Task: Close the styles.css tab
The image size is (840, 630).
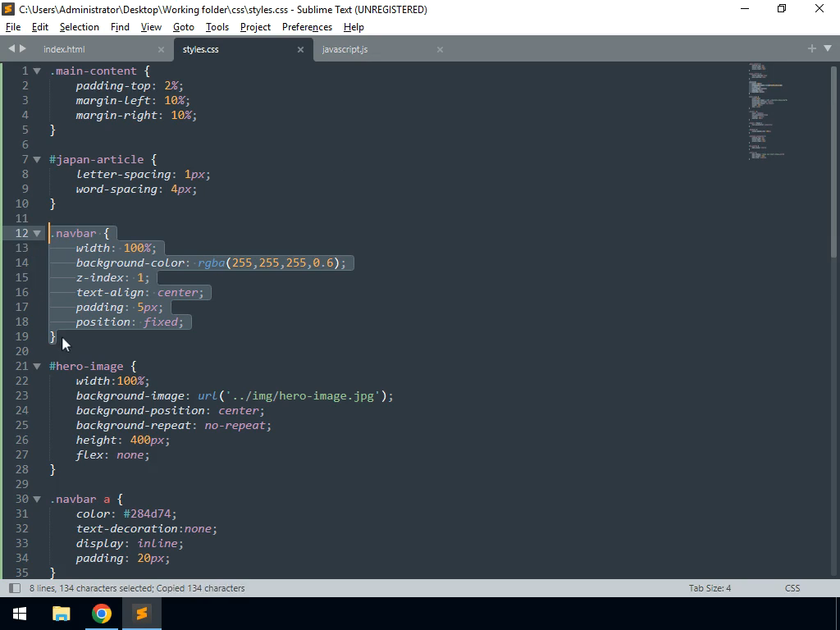Action: pos(300,49)
